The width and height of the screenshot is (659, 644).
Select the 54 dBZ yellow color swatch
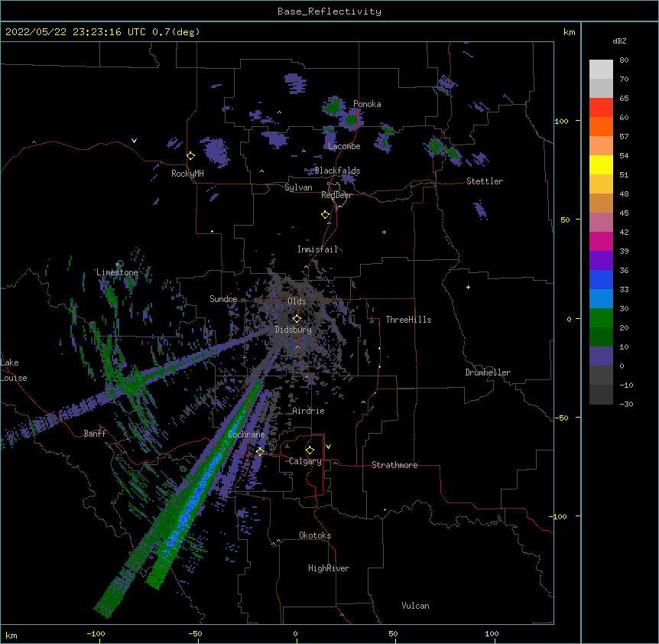[601, 164]
